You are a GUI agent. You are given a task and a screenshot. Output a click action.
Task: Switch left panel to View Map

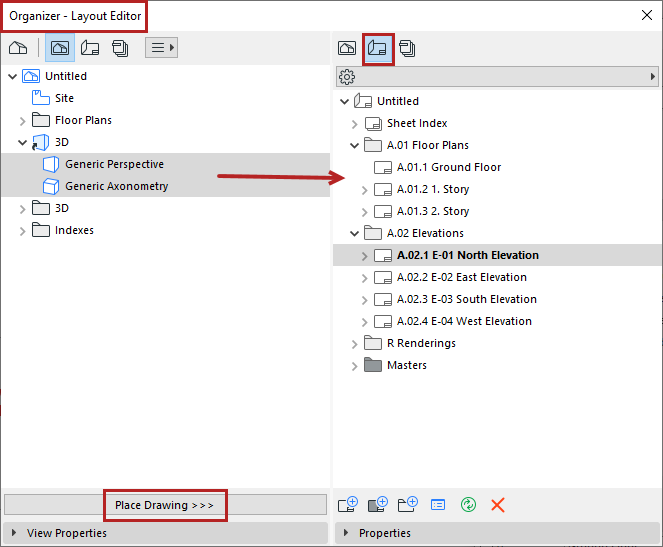(x=60, y=48)
